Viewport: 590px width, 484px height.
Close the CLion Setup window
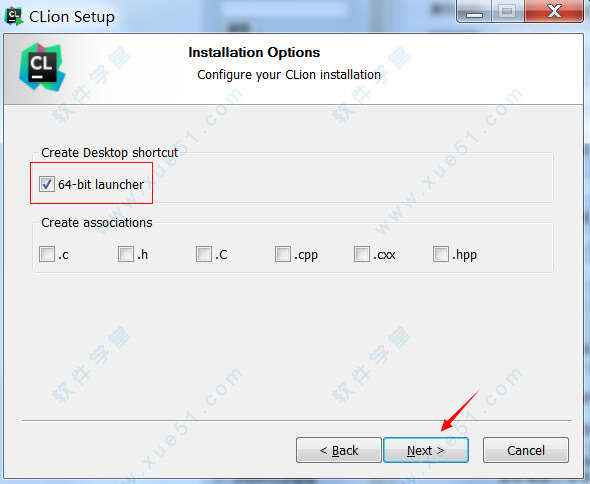click(554, 12)
